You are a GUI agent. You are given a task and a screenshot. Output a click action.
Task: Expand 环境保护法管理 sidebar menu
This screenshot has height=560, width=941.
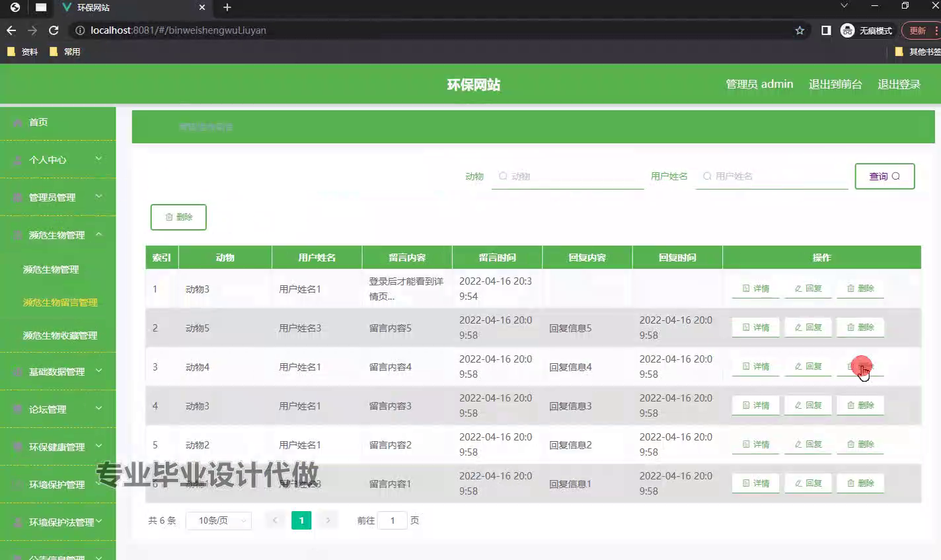pos(57,522)
